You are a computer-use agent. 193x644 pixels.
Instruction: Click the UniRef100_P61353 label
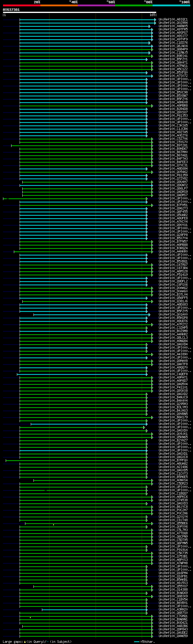point(173,115)
